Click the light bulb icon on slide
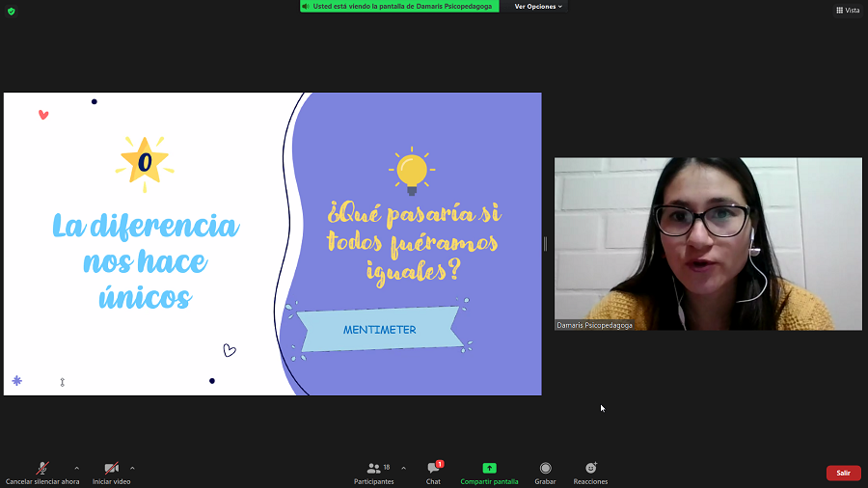The height and width of the screenshot is (488, 868). [412, 171]
